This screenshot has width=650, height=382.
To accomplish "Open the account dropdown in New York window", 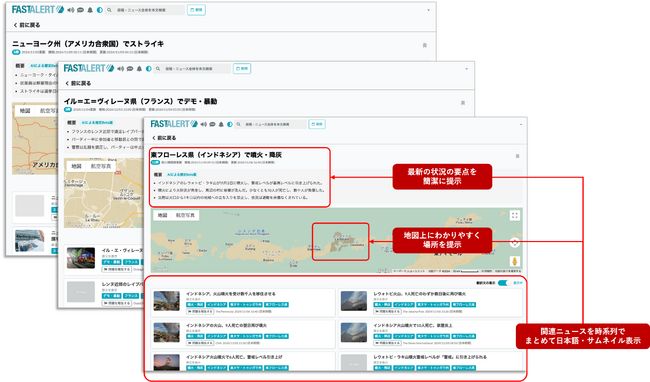I will pos(428,10).
